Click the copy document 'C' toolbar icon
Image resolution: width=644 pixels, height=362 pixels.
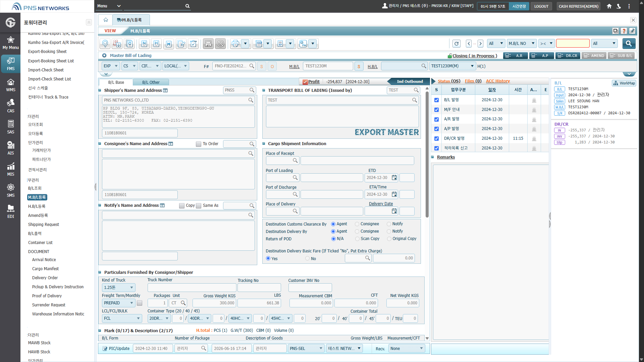129,44
